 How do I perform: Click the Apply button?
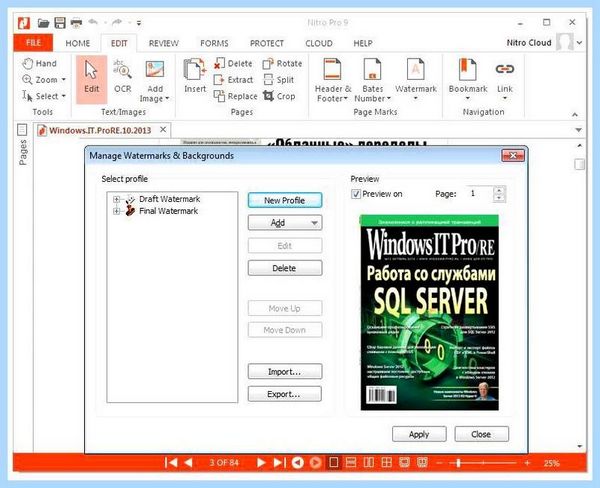click(419, 434)
